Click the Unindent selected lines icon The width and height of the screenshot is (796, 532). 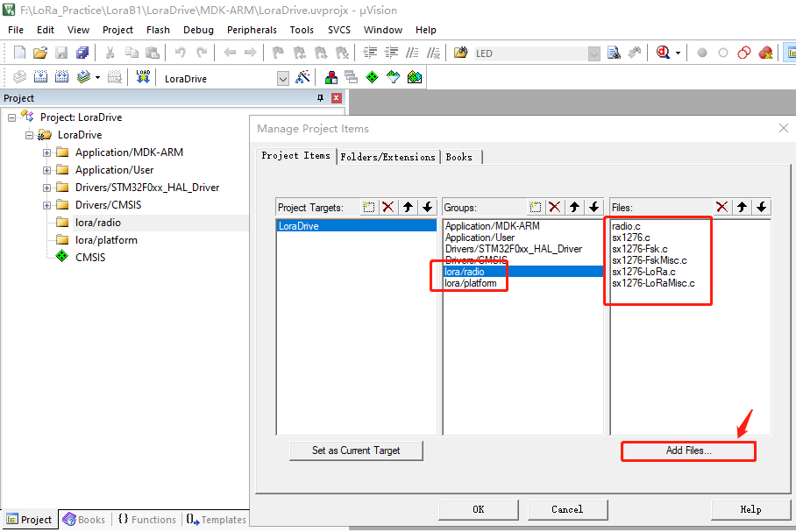point(391,53)
